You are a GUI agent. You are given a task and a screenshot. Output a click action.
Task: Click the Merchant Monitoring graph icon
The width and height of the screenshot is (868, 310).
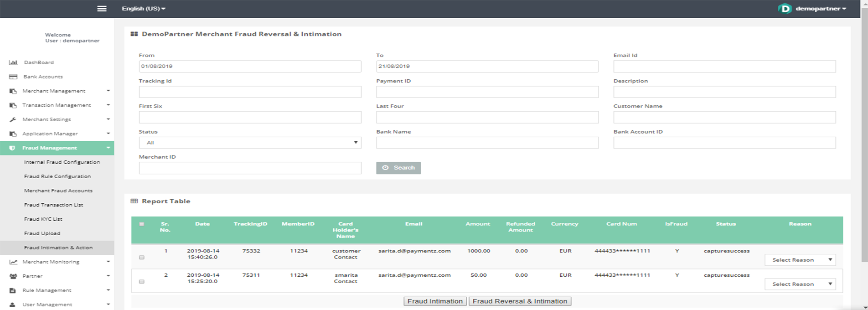point(13,262)
